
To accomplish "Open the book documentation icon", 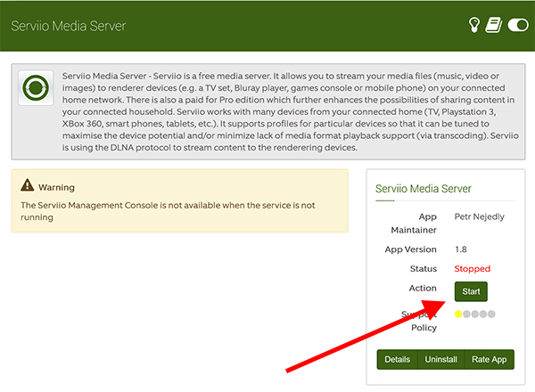I will tap(494, 25).
